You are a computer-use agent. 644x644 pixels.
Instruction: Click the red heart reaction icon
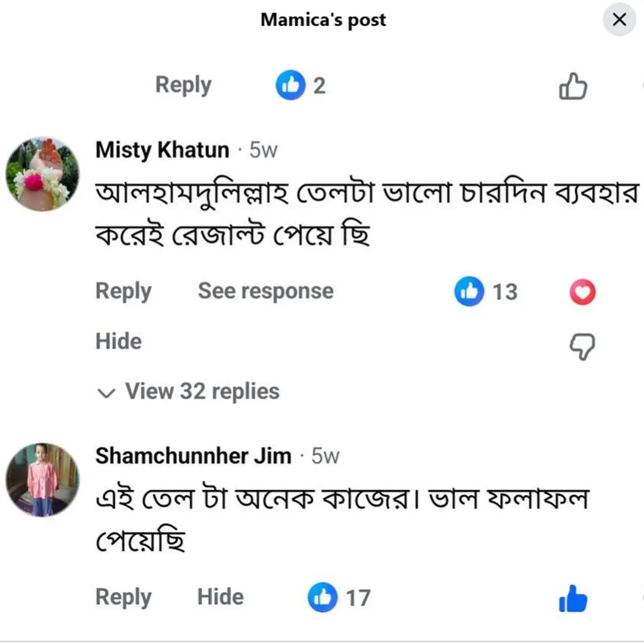582,292
